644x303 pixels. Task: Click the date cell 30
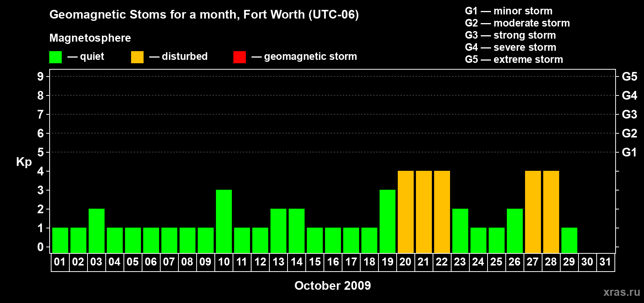coord(588,262)
